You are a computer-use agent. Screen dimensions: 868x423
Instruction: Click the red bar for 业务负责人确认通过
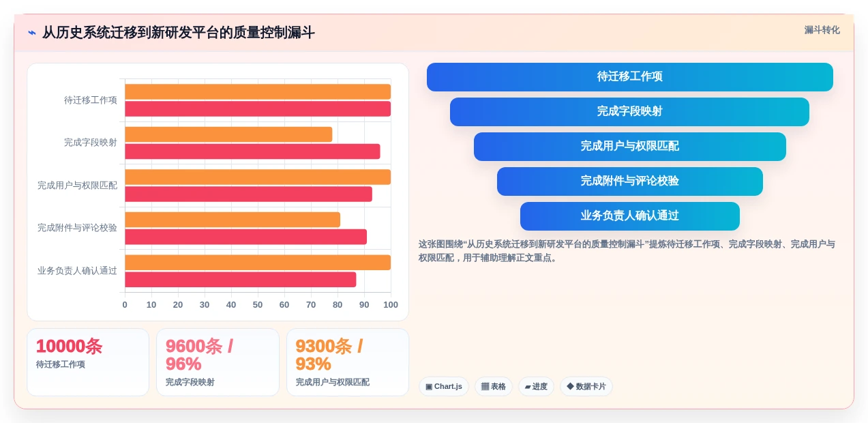(240, 279)
